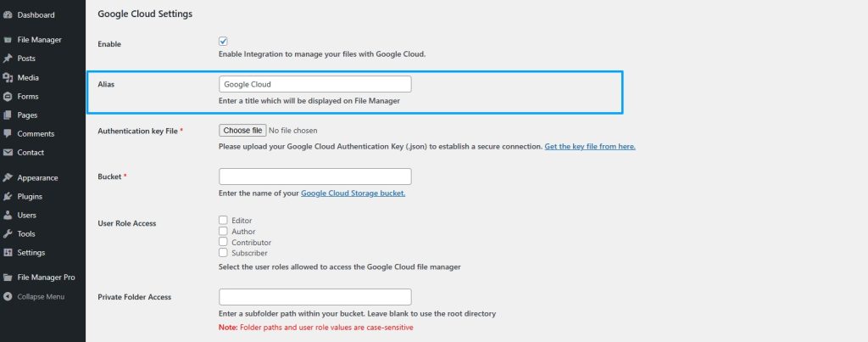
Task: Click the Dashboard gauge icon
Action: click(8, 15)
